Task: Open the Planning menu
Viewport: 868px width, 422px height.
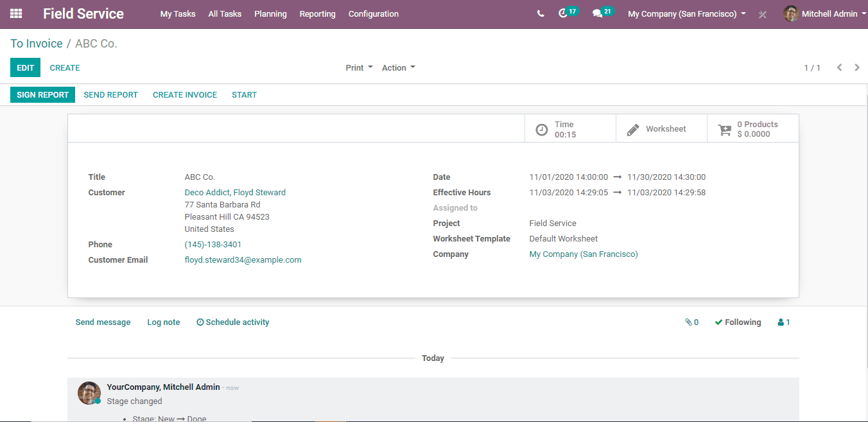Action: pos(270,13)
